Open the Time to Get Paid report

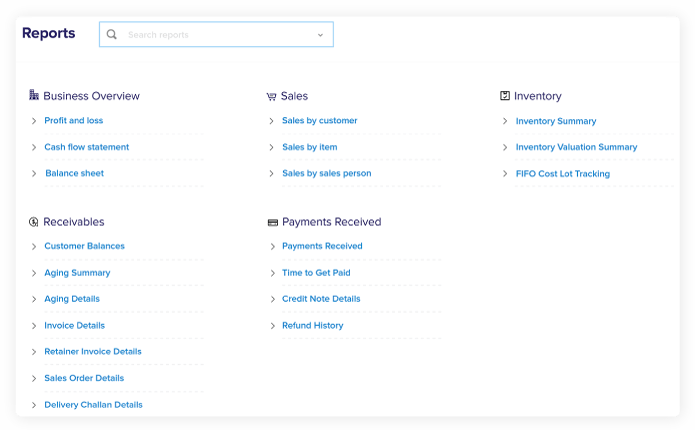[316, 273]
